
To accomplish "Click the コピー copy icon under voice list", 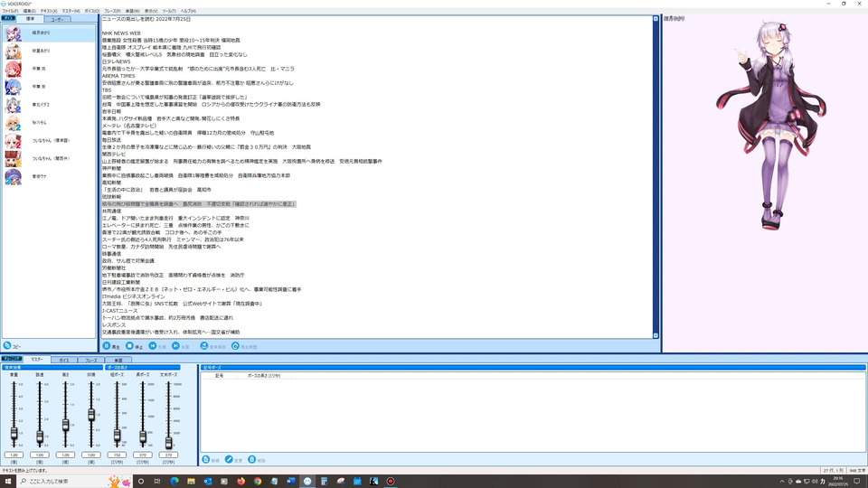I will 7,345.
